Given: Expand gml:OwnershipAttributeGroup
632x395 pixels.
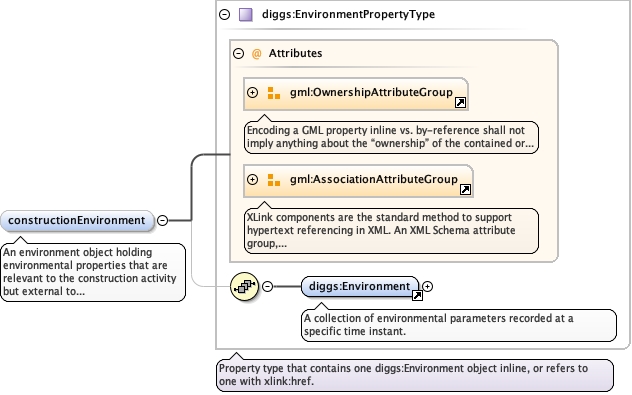Looking at the screenshot, I should (x=252, y=92).
